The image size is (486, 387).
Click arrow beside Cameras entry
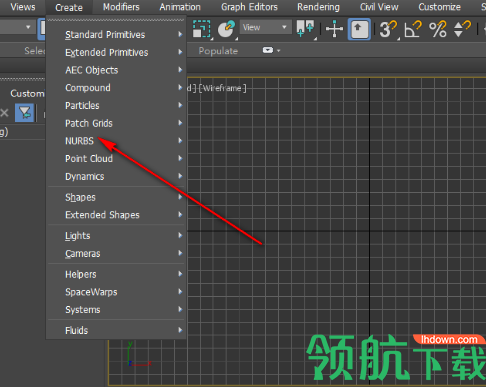pyautogui.click(x=180, y=253)
